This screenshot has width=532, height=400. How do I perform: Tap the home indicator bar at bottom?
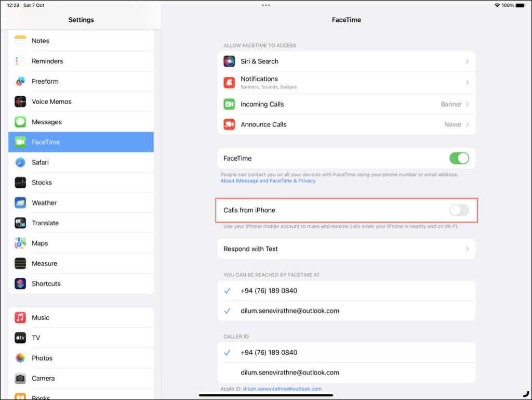coord(266,395)
